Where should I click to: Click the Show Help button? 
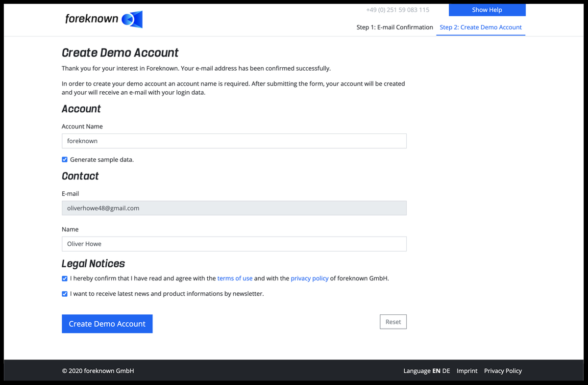487,10
